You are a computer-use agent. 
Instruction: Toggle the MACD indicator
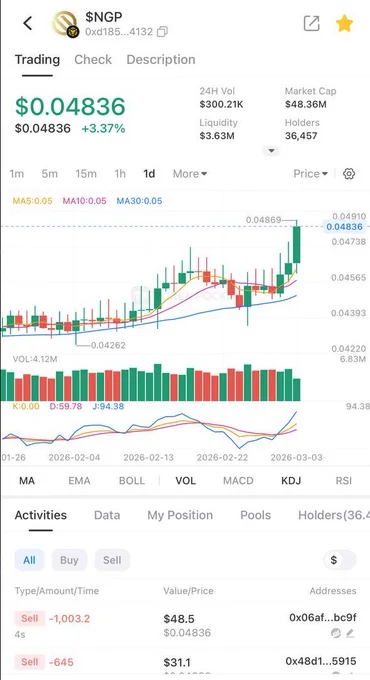[x=238, y=481]
